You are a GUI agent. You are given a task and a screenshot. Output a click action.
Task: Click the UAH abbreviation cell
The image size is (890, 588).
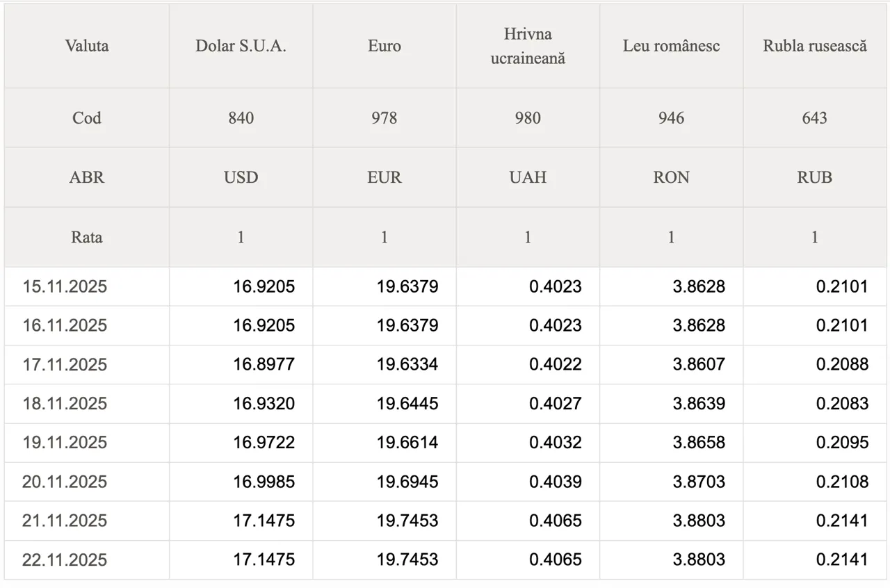pos(528,177)
